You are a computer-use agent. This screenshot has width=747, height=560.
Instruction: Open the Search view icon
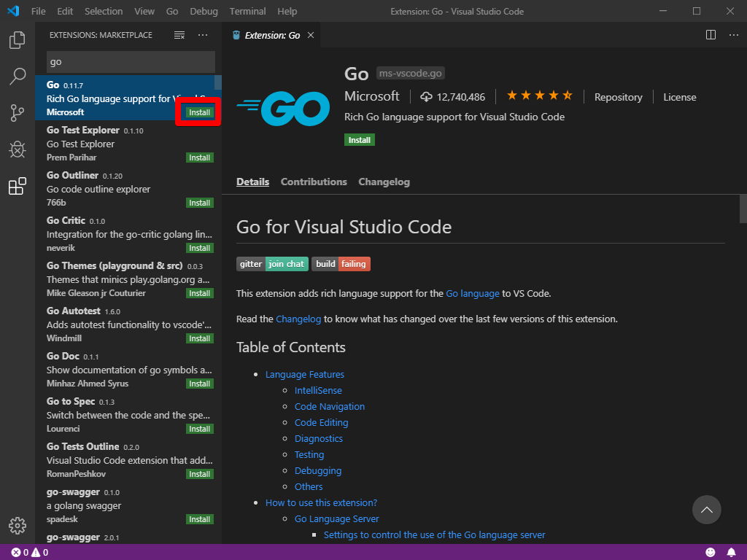[x=18, y=76]
